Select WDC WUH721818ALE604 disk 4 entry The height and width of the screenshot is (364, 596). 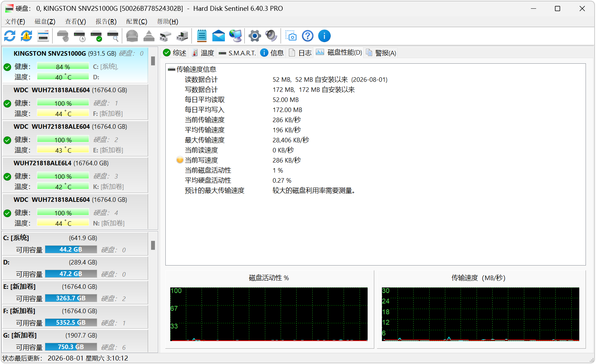[75, 211]
